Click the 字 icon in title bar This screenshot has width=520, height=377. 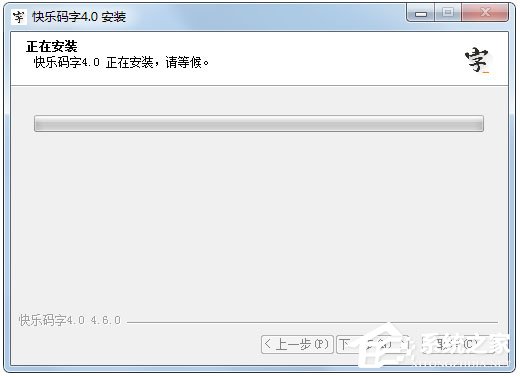coord(18,17)
